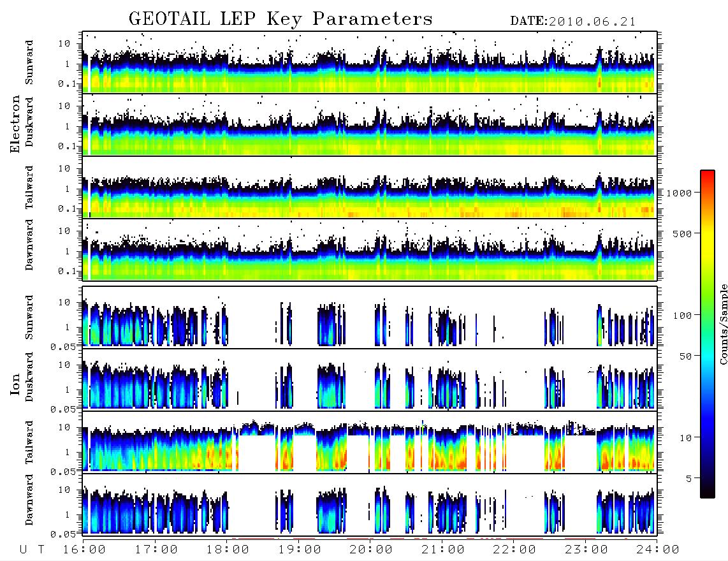This screenshot has height=561, width=728.
Task: Click the "500" colorbar tick value
Action: click(683, 233)
